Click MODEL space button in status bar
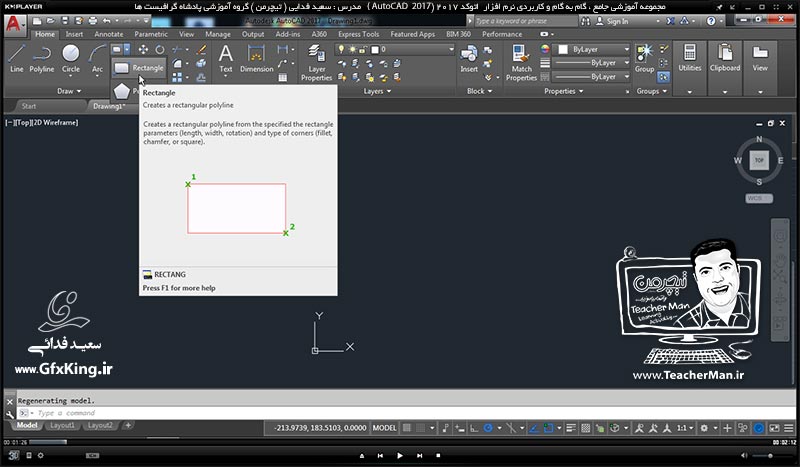This screenshot has height=467, width=800. coord(384,428)
